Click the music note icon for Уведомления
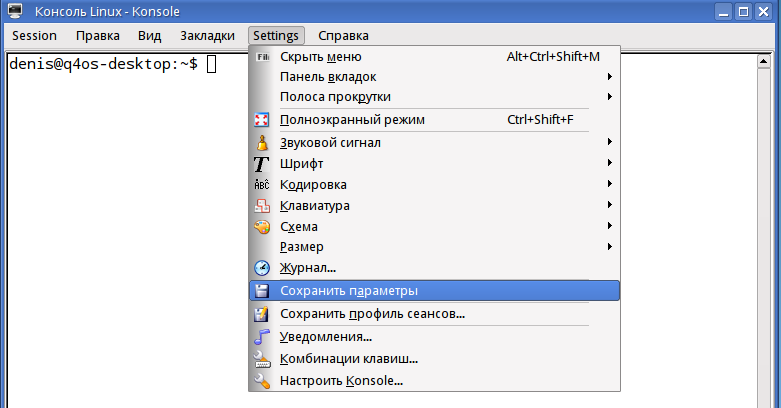The image size is (781, 408). point(262,337)
